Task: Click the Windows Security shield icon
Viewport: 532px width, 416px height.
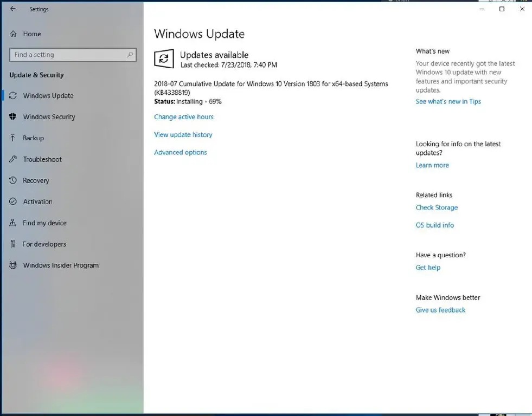Action: (13, 116)
